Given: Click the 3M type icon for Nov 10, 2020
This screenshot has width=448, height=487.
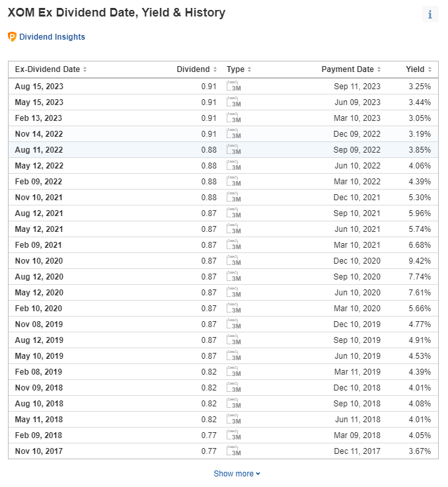Looking at the screenshot, I should [234, 260].
